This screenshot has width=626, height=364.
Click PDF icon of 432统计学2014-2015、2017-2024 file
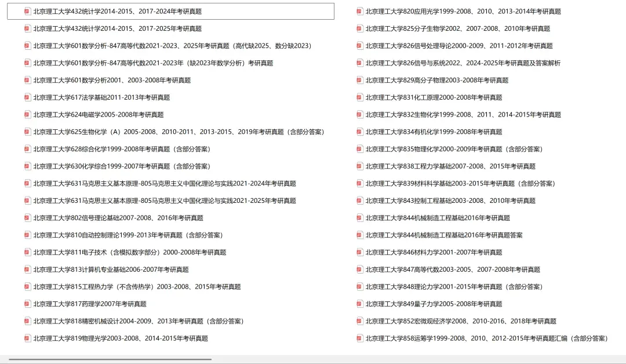point(27,12)
